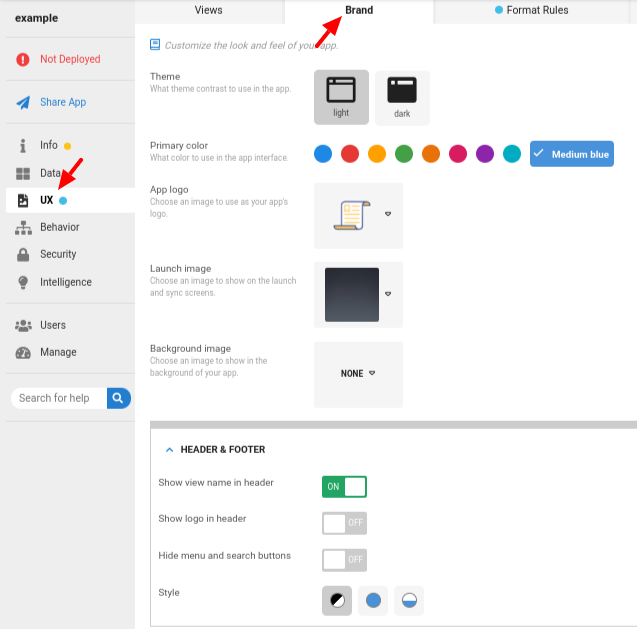Click the Users group icon

(23, 325)
